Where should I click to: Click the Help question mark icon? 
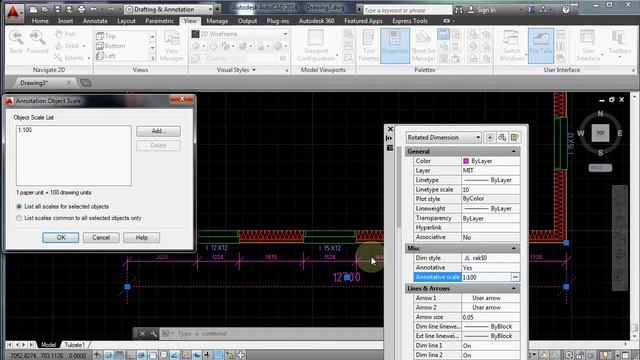tap(566, 9)
